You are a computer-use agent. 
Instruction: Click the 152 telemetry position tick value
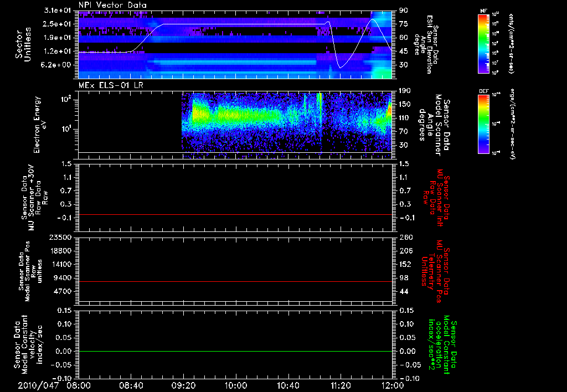[405, 264]
